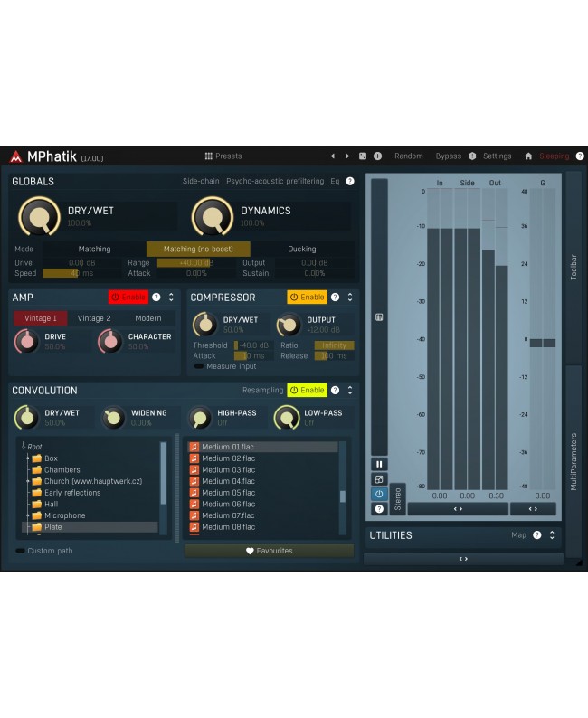The height and width of the screenshot is (718, 588).
Task: Click the Range slider bar
Action: click(197, 263)
